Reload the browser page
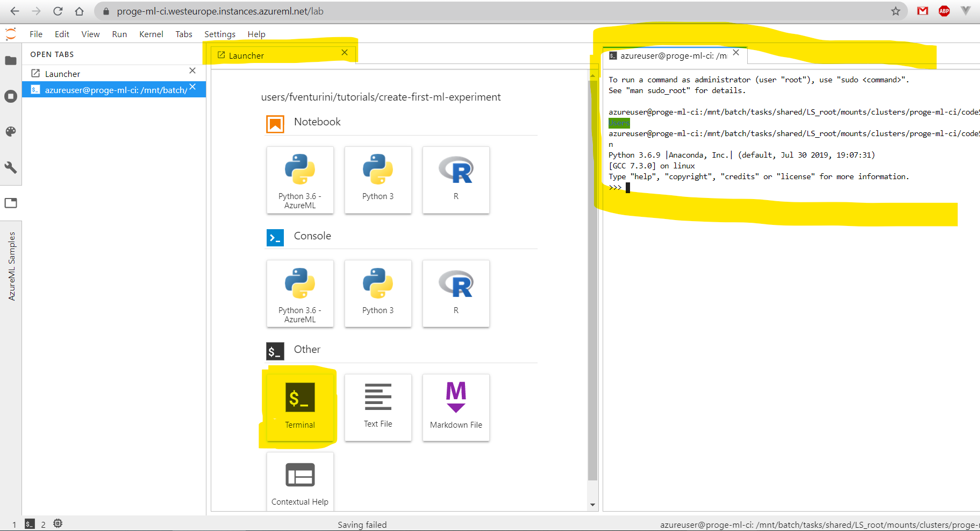Screen dimensions: 980x531 [58, 11]
